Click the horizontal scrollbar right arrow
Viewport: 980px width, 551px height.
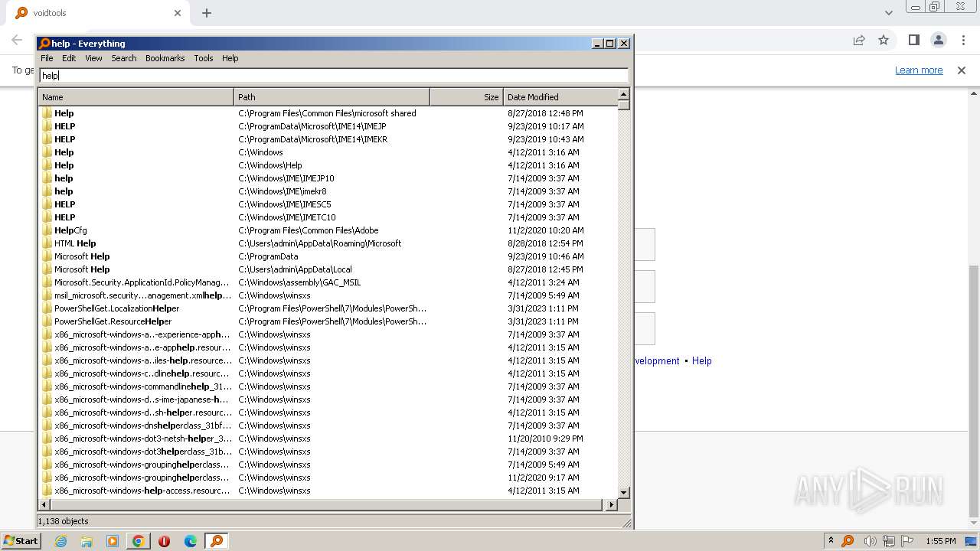point(611,505)
